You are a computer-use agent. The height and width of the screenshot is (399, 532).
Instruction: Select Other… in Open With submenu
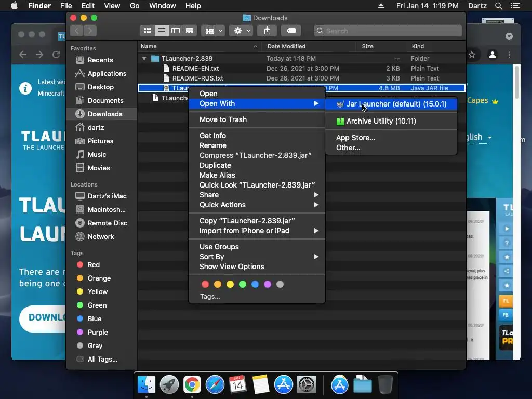(391, 148)
